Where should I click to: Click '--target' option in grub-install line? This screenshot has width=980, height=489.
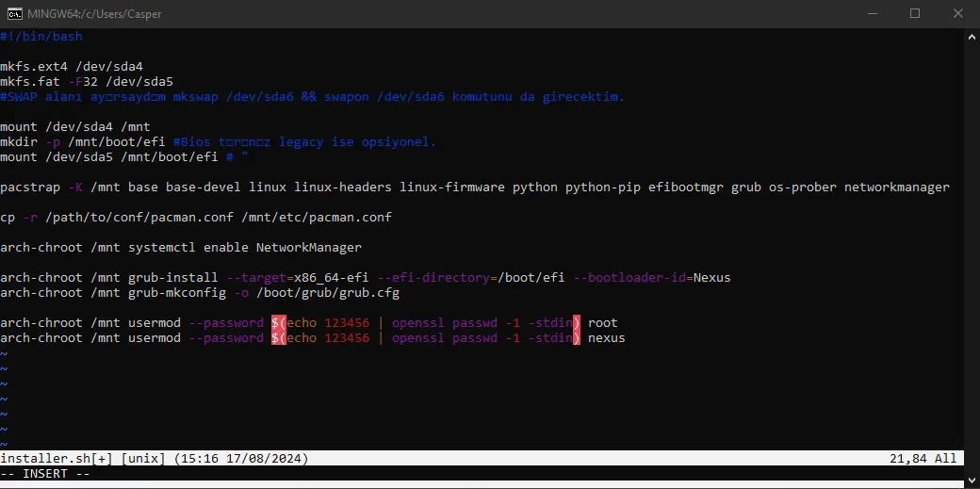(256, 277)
